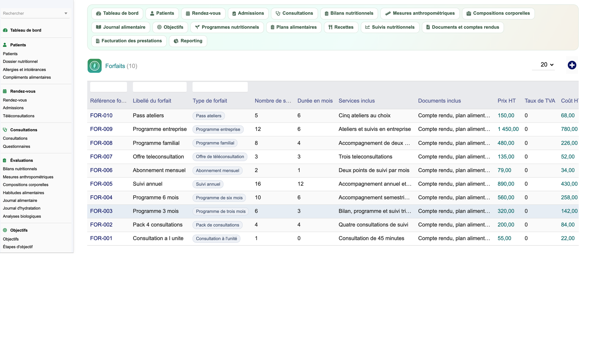Open forfait FOR-004 link
The width and height of the screenshot is (589, 364).
(x=101, y=197)
